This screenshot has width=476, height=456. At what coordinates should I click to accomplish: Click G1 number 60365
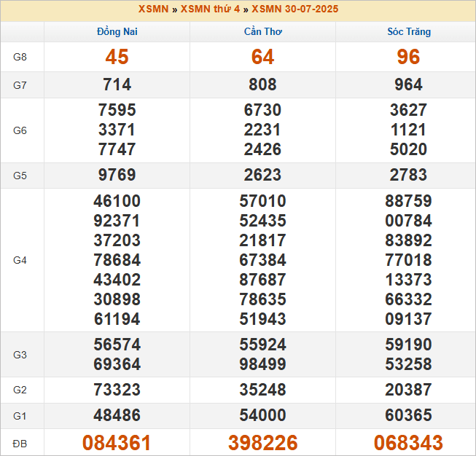pyautogui.click(x=409, y=415)
